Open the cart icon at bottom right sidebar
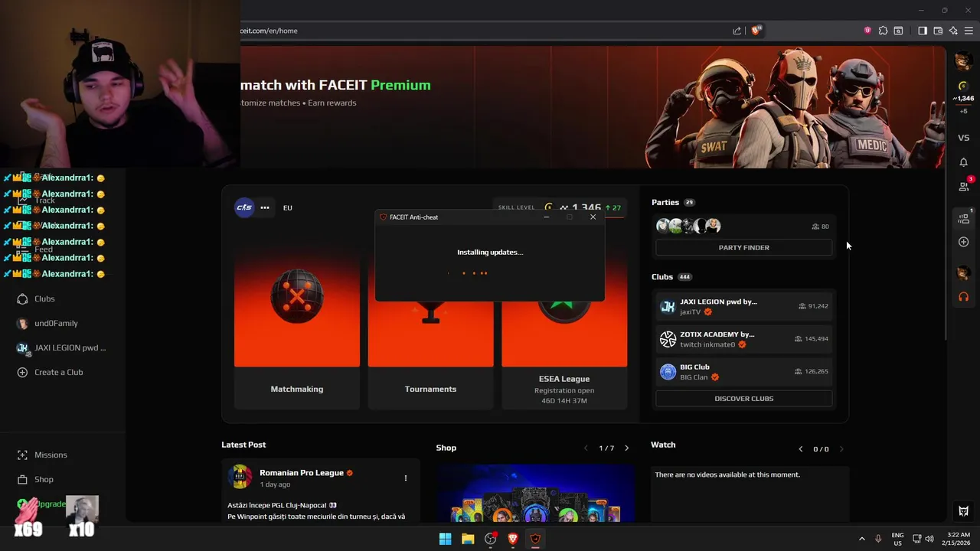Image resolution: width=980 pixels, height=551 pixels. (x=964, y=511)
